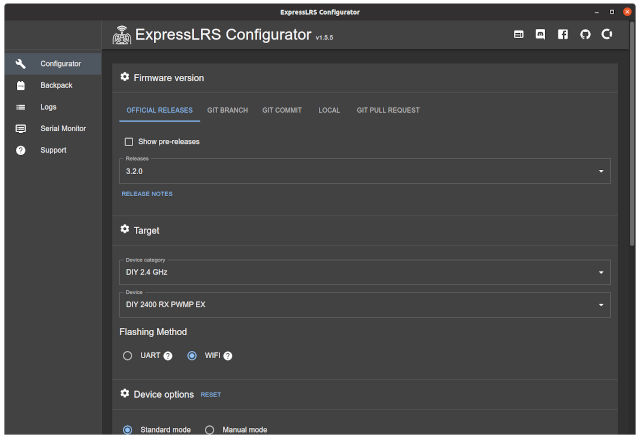
Task: Click the vertical scrollbar on the right
Action: click(632, 135)
